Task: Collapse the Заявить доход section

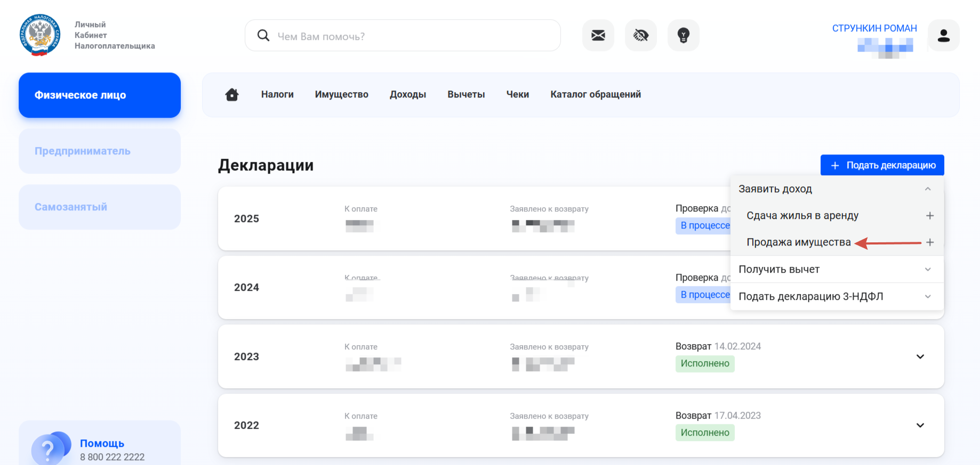Action: point(928,189)
